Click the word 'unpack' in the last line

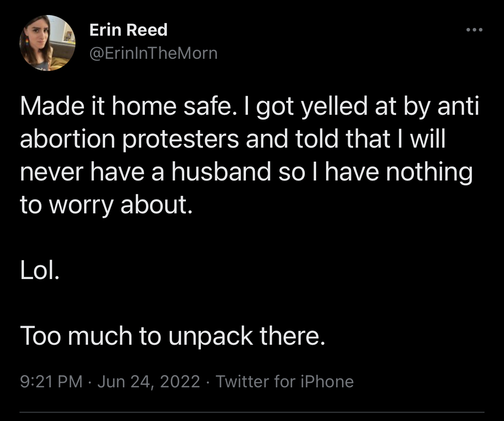pyautogui.click(x=211, y=337)
